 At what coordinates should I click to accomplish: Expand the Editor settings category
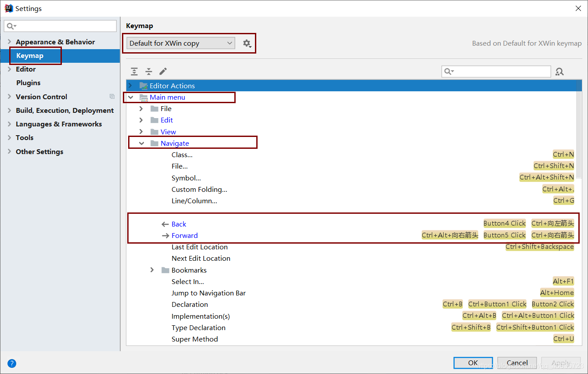pyautogui.click(x=9, y=69)
